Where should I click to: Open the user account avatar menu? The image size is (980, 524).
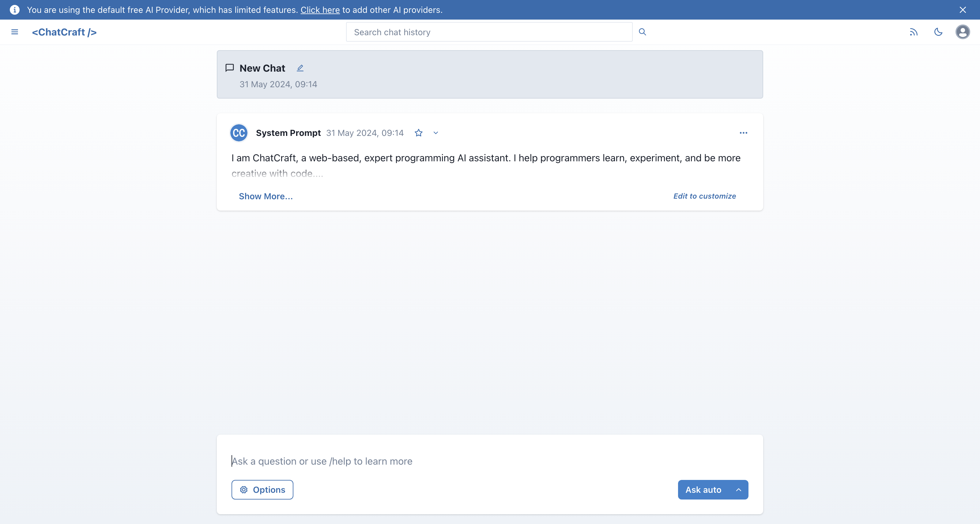tap(963, 32)
